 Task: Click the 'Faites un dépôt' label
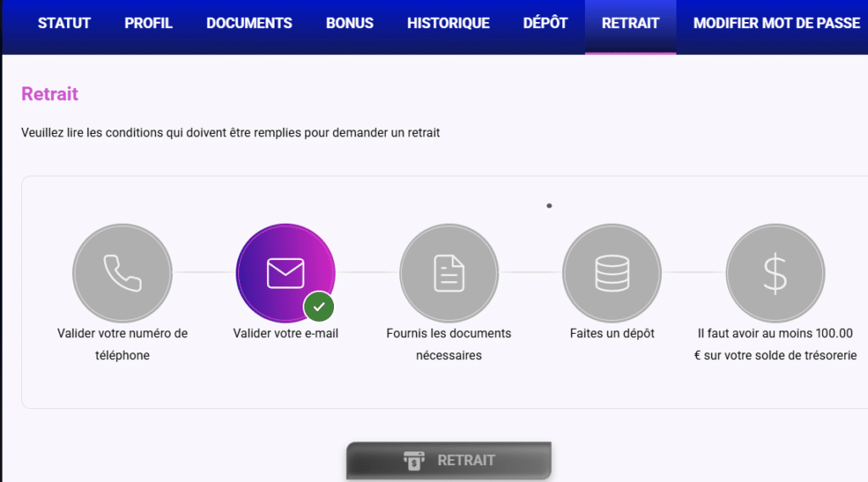pyautogui.click(x=612, y=333)
